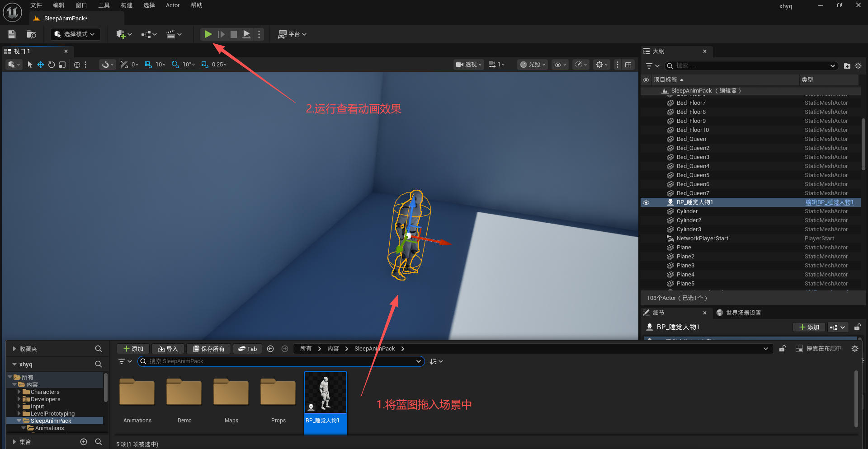
Task: Click the frame-skip play button
Action: [x=221, y=34]
